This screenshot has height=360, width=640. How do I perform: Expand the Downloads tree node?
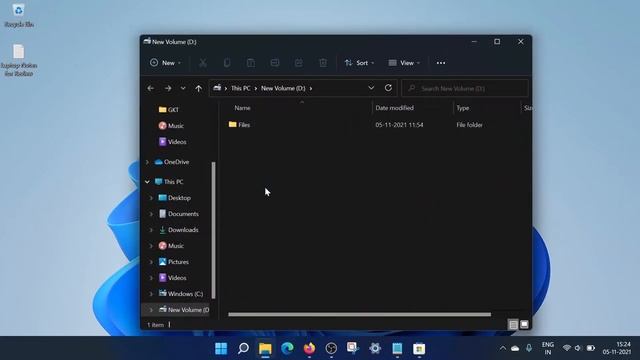click(x=151, y=230)
